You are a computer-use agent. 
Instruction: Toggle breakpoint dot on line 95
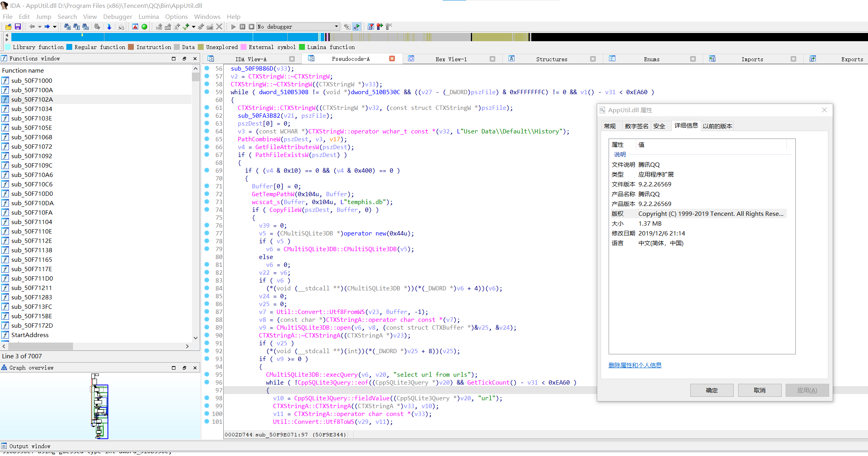[207, 374]
